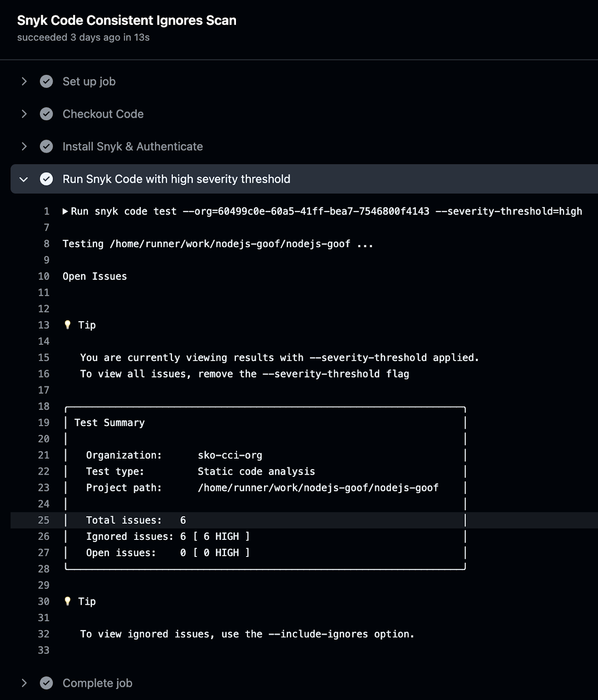
Task: Select the Total issues log line
Action: pyautogui.click(x=136, y=520)
